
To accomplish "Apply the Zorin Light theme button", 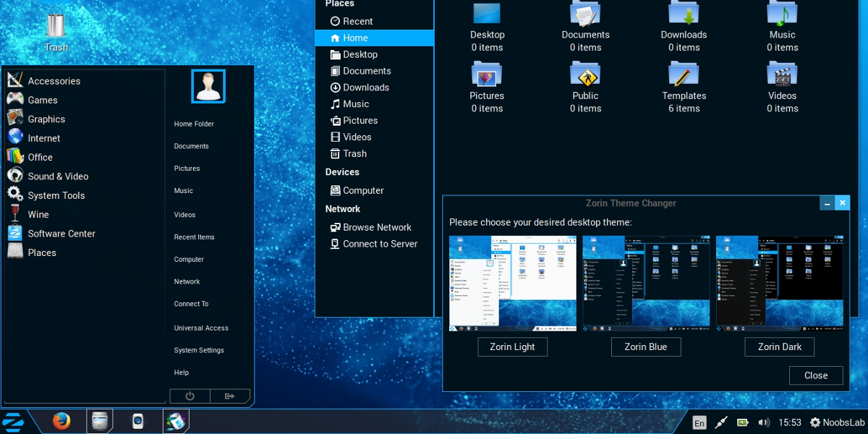I will pyautogui.click(x=513, y=347).
